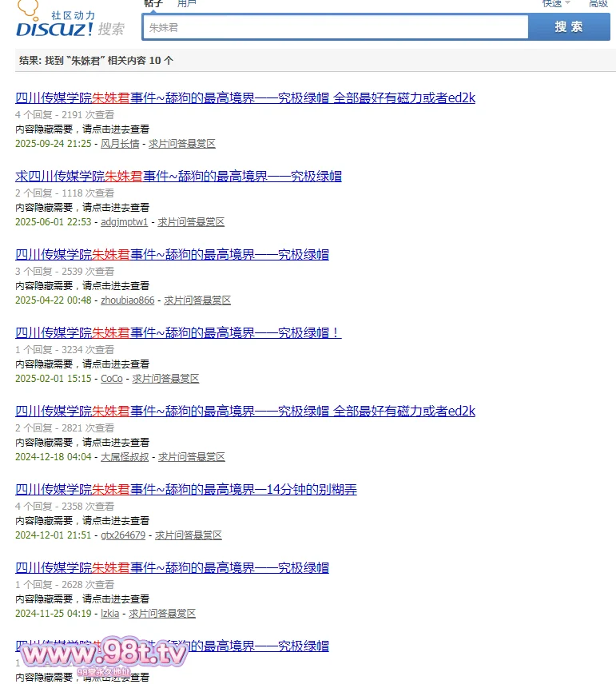View 大屌怪叔叔's user profile

coord(125,457)
